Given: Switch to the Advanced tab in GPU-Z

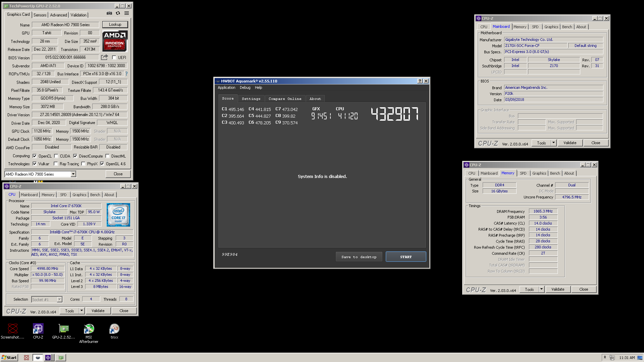Looking at the screenshot, I should point(58,15).
